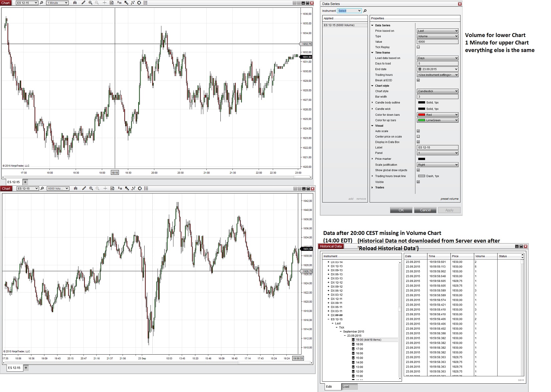Open Strategies circular icon in 6000 Volume chart
Image resolution: width=551 pixels, height=392 pixels.
tap(140, 188)
